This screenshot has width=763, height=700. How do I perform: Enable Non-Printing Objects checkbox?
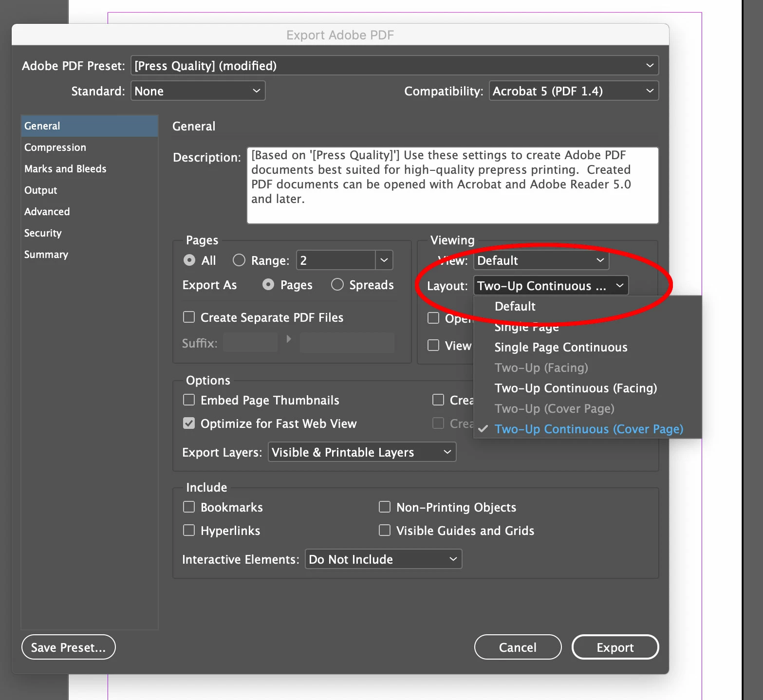pos(385,507)
